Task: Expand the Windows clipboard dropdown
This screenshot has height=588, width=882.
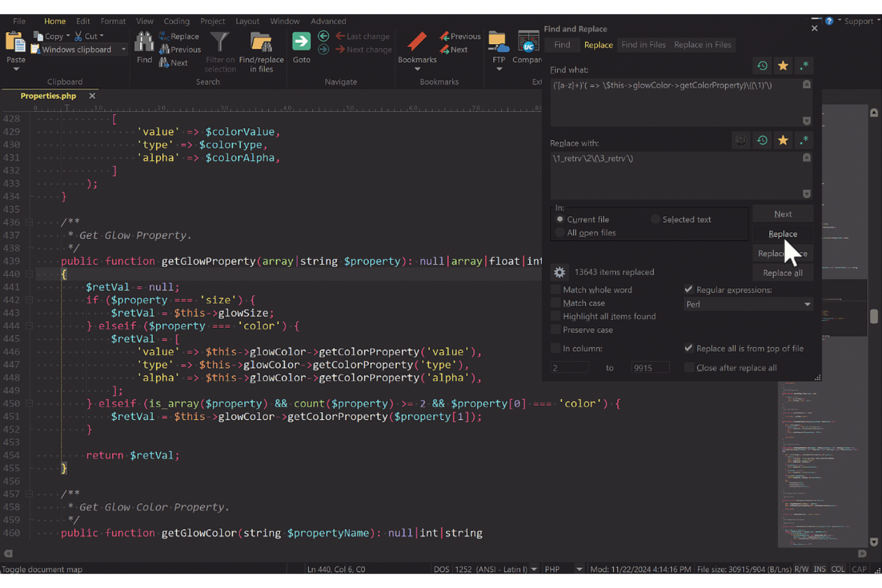Action: 123,49
